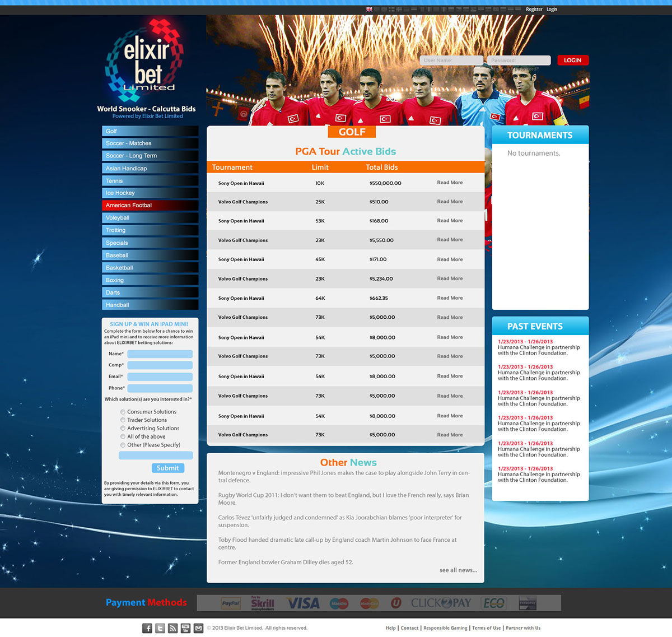Click the Other specify text field
This screenshot has width=672, height=637.
156,455
